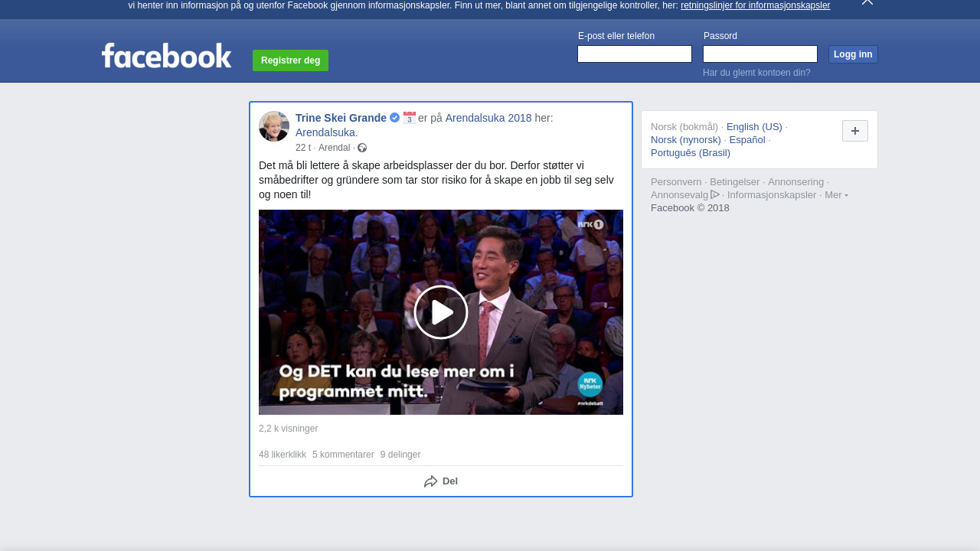Switch language to English (US)
The height and width of the screenshot is (551, 980).
[x=754, y=127]
